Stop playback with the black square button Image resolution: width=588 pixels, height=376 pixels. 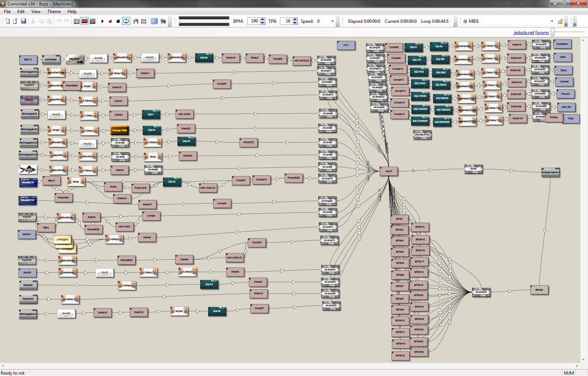118,21
